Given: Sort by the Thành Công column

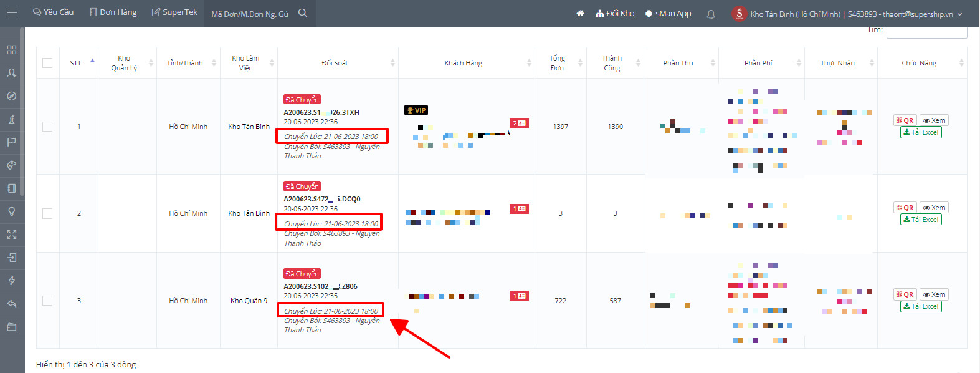Looking at the screenshot, I should (x=615, y=63).
